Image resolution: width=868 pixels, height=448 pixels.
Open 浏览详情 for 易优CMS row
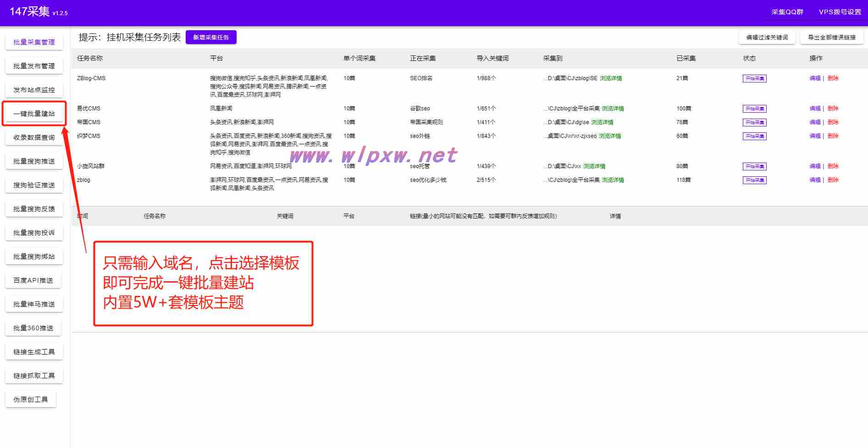tap(613, 109)
